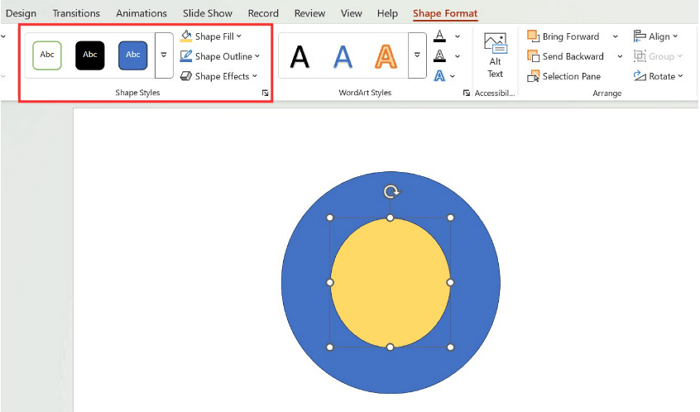Click the Alt Text icon
The height and width of the screenshot is (412, 700).
[x=495, y=45]
